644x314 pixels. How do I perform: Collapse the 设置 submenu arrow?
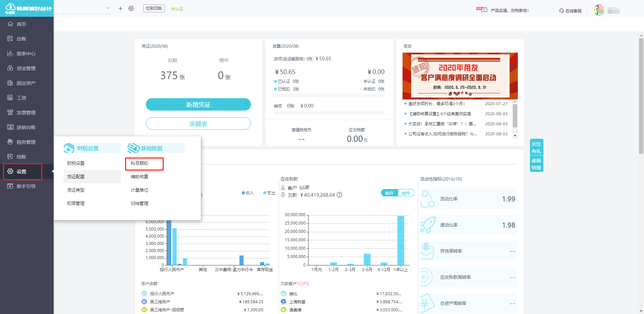point(52,171)
